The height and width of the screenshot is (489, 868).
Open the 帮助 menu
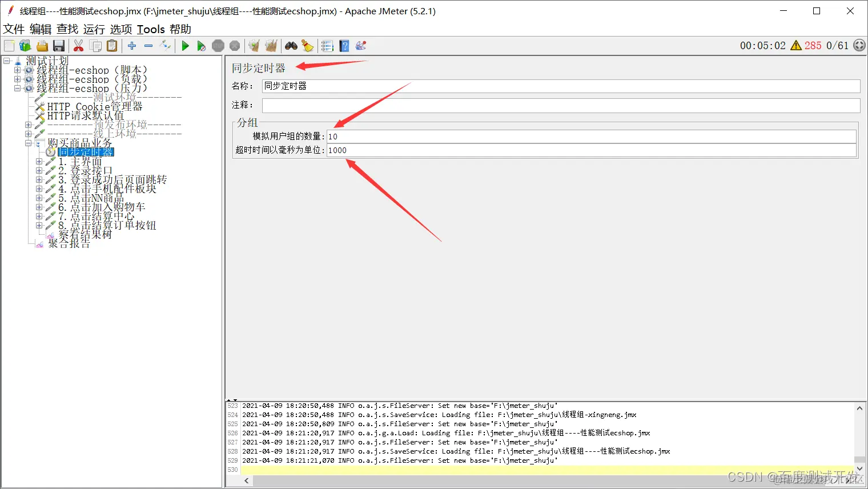(180, 29)
